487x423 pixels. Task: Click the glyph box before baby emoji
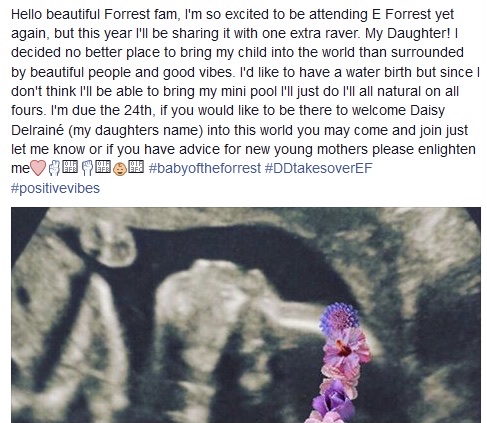click(x=103, y=167)
